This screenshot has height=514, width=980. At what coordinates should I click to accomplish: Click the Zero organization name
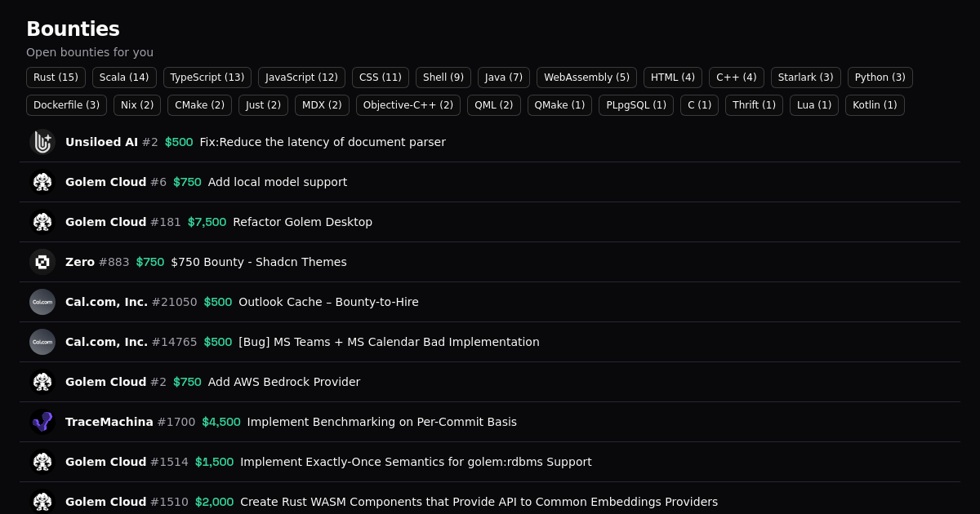(x=80, y=262)
